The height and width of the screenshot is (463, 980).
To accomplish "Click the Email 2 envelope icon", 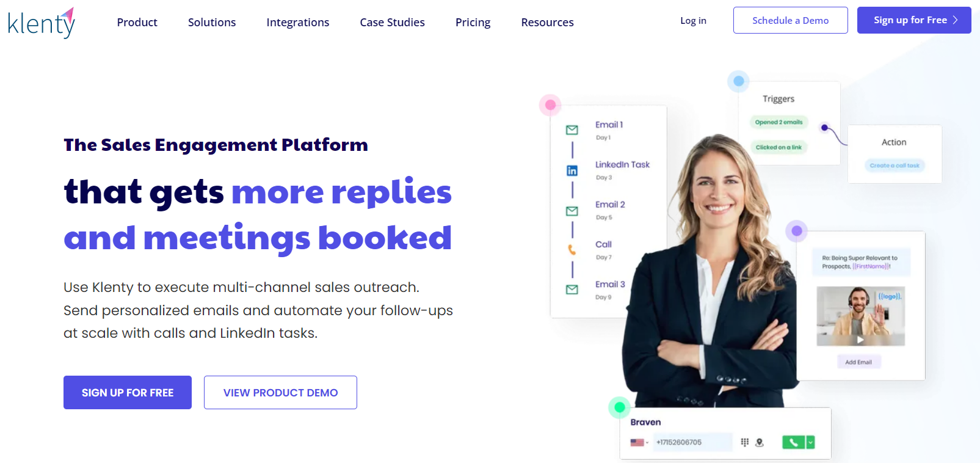I will (572, 211).
